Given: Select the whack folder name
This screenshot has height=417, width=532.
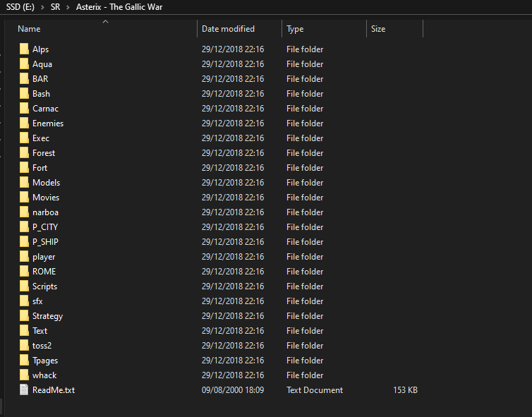Looking at the screenshot, I should point(44,375).
